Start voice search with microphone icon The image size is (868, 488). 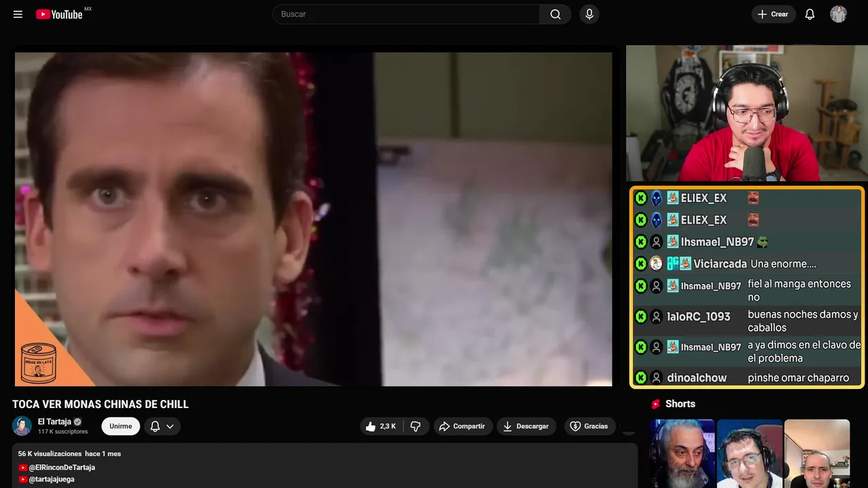[589, 14]
